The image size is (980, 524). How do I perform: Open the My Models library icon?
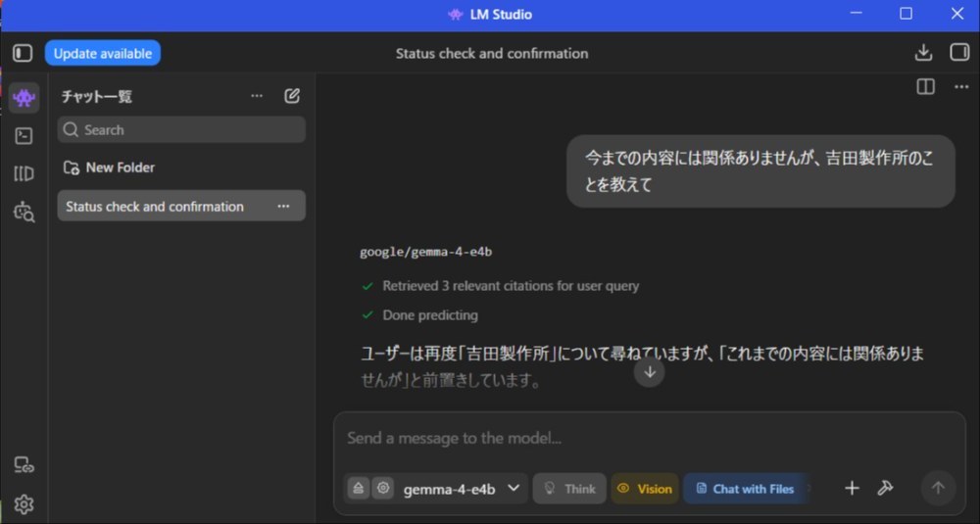pos(24,173)
